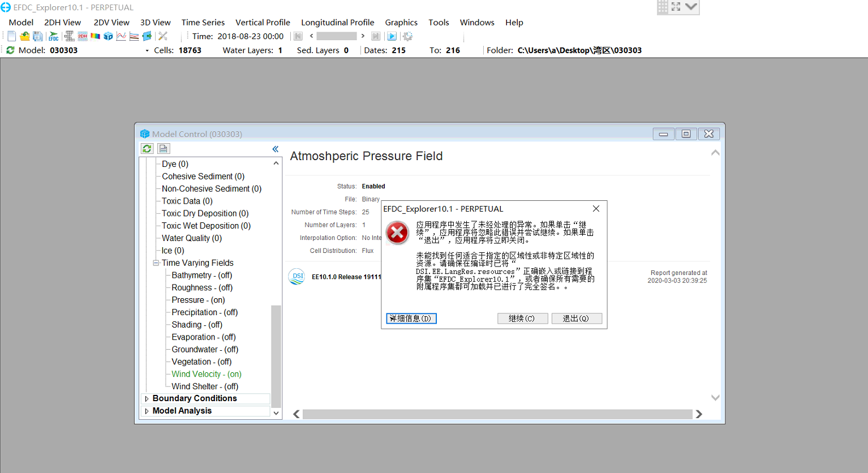Image resolution: width=868 pixels, height=473 pixels.
Task: Close the error dialog with X
Action: tap(596, 209)
